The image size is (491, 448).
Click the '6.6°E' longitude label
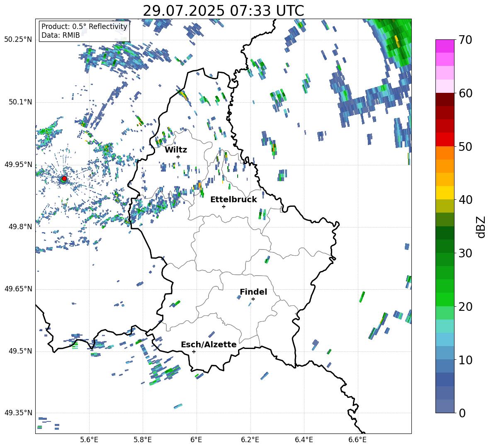tap(357, 440)
